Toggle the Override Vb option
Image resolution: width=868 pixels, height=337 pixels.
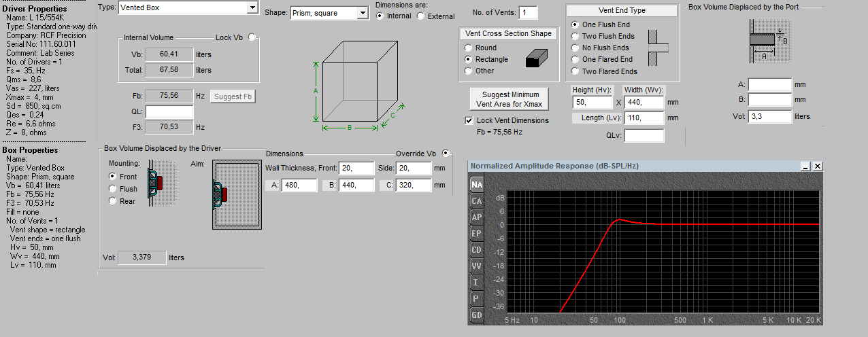[446, 153]
